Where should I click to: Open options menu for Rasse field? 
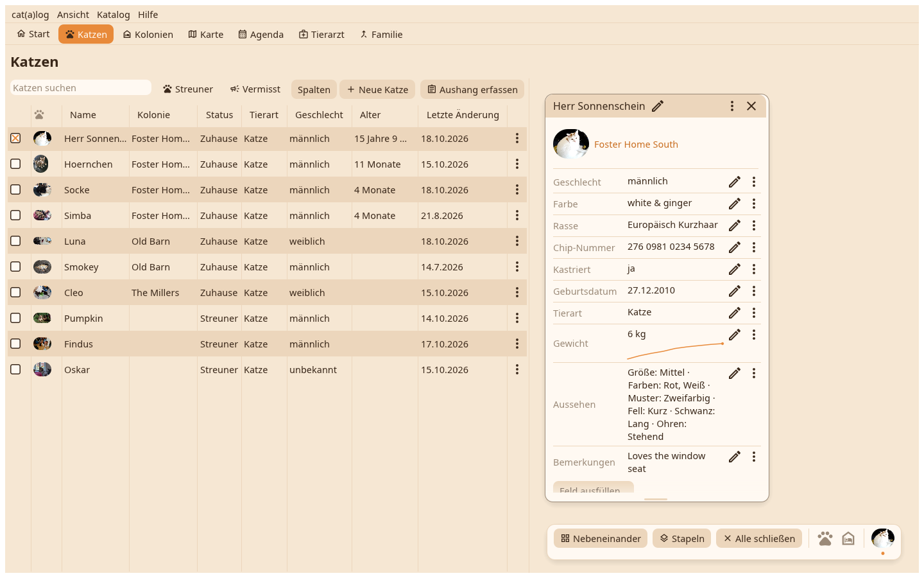click(754, 225)
